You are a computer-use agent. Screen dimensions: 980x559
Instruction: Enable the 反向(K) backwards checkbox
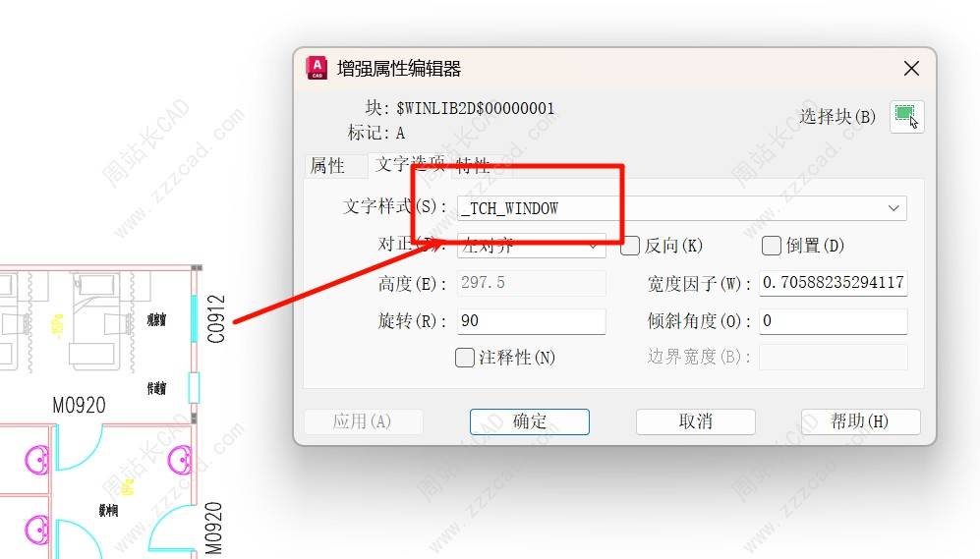630,246
